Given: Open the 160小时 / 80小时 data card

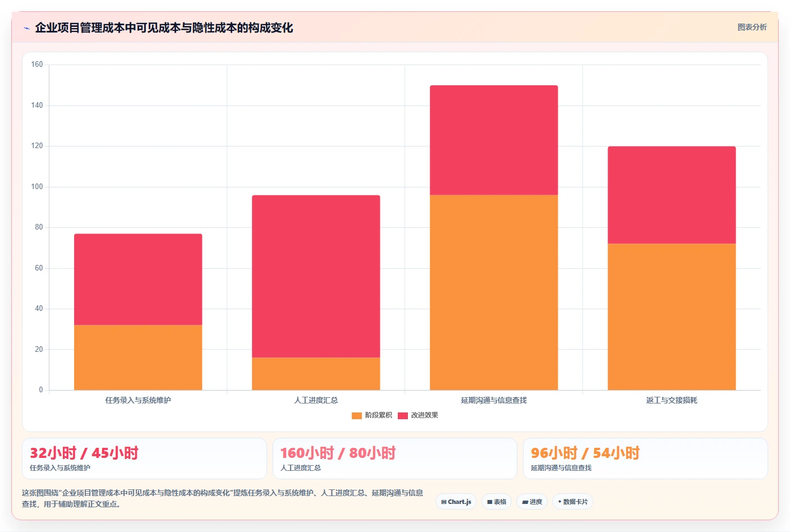Looking at the screenshot, I should click(x=394, y=458).
